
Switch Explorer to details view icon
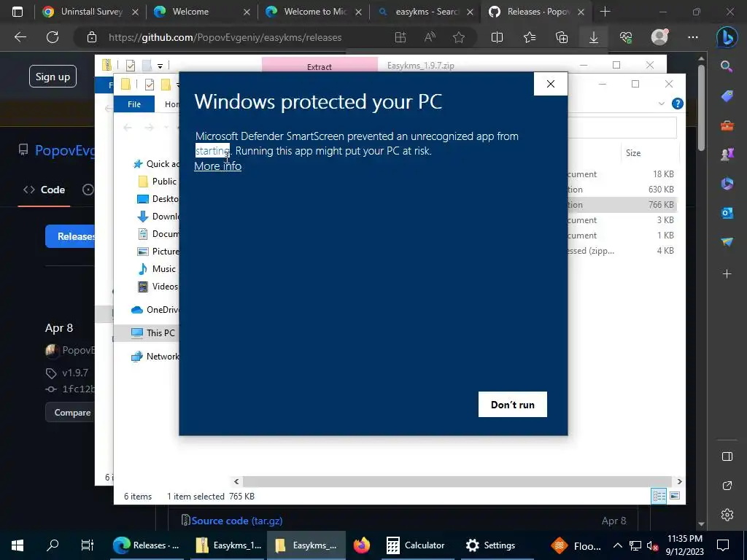pyautogui.click(x=659, y=496)
